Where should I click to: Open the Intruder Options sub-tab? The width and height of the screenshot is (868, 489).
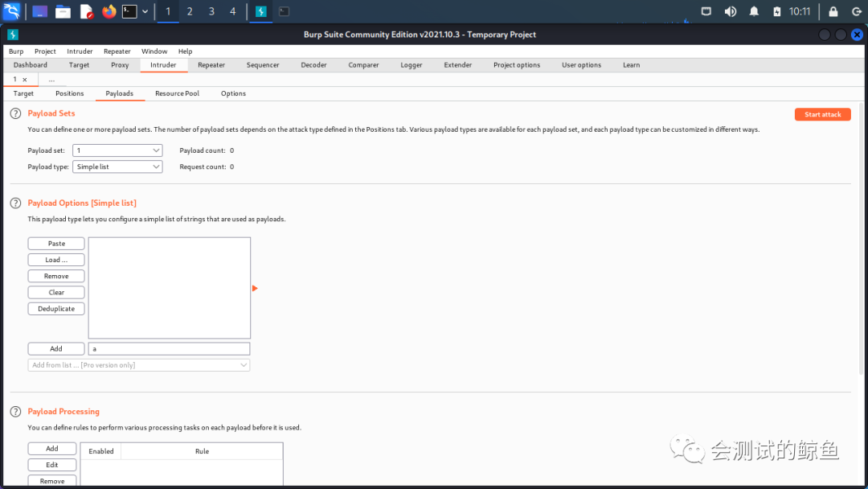[x=233, y=93]
